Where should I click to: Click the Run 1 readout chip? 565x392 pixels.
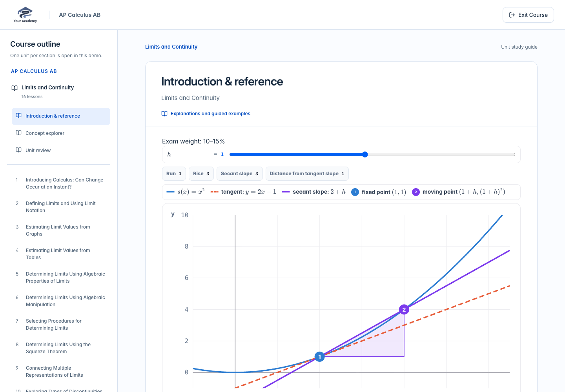click(174, 174)
